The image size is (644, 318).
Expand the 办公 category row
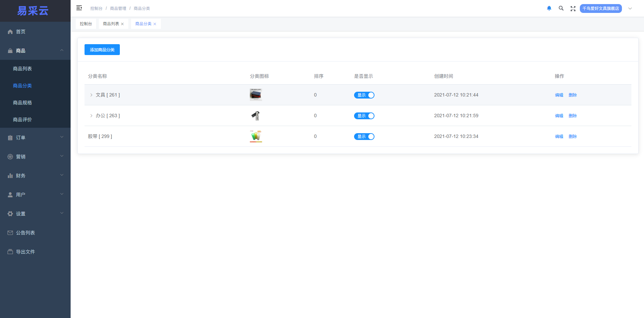91,116
